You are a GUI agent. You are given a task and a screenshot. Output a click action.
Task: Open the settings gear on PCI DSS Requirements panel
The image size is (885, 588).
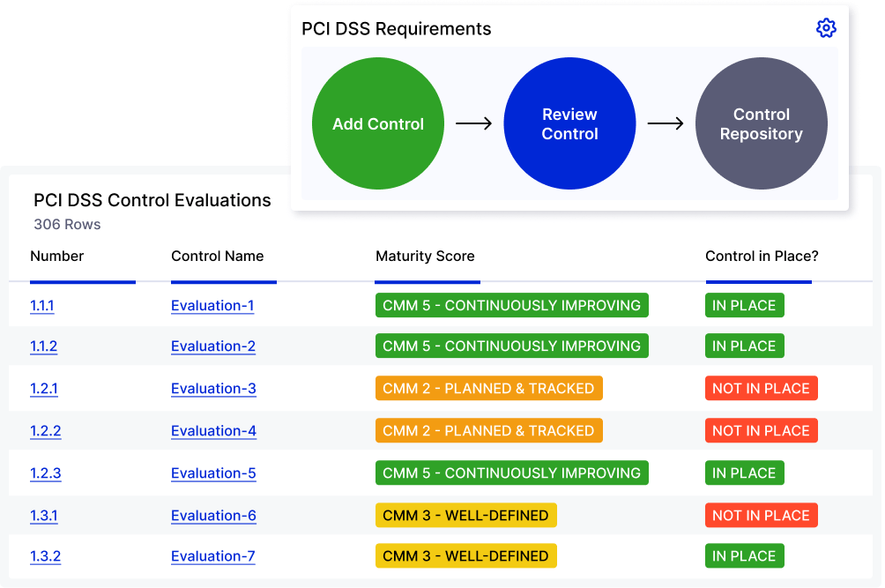(x=826, y=27)
